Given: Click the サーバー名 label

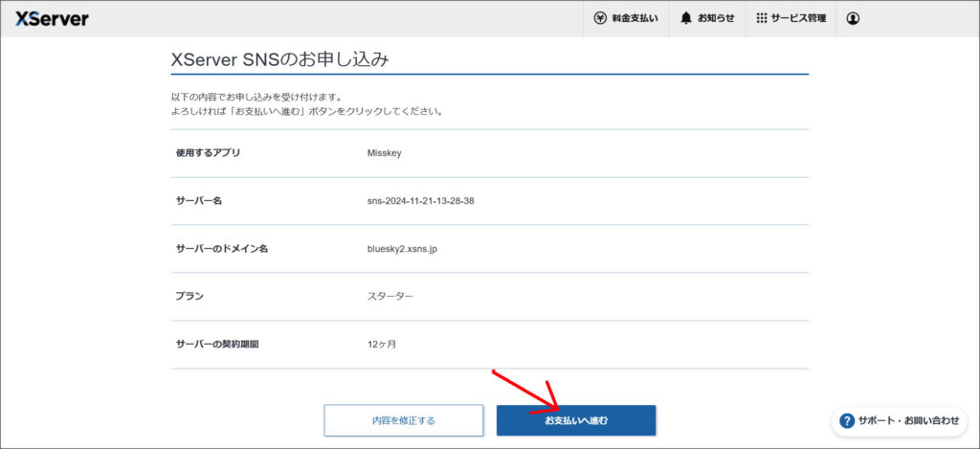Looking at the screenshot, I should pyautogui.click(x=199, y=201).
